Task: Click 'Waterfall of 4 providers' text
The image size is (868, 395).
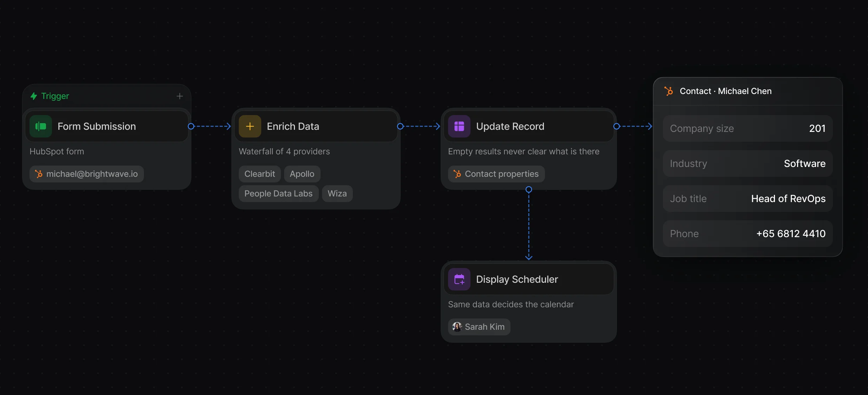Action: click(x=284, y=152)
